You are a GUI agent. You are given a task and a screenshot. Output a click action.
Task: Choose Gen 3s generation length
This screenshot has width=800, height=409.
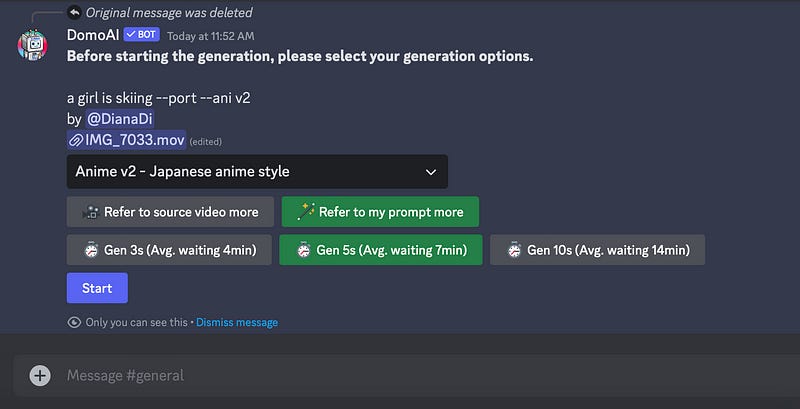pos(169,250)
